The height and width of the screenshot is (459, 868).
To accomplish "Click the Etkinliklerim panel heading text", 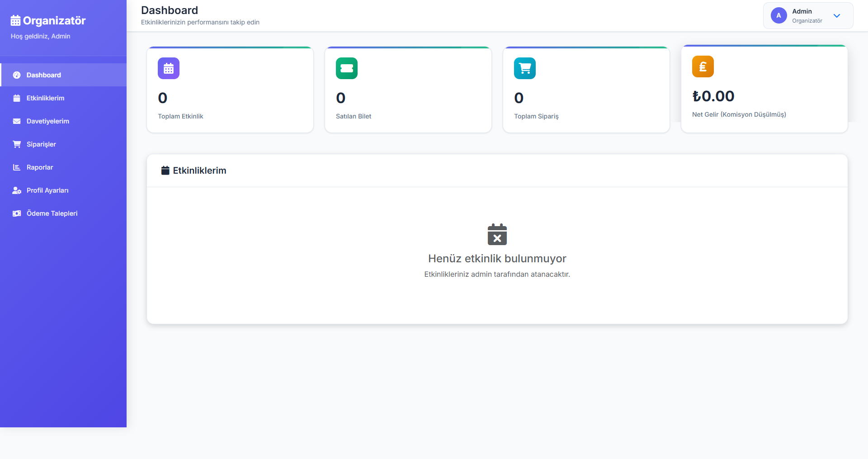I will (199, 170).
